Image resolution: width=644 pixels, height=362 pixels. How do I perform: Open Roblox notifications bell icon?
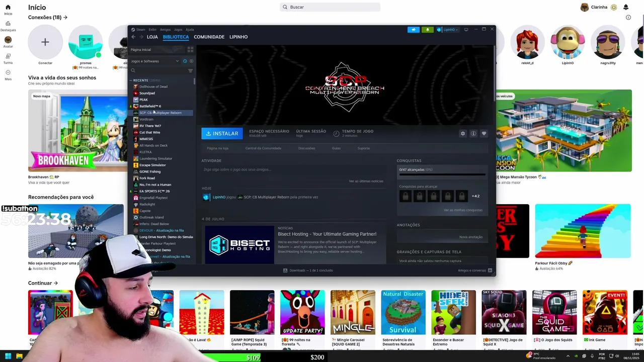(626, 7)
